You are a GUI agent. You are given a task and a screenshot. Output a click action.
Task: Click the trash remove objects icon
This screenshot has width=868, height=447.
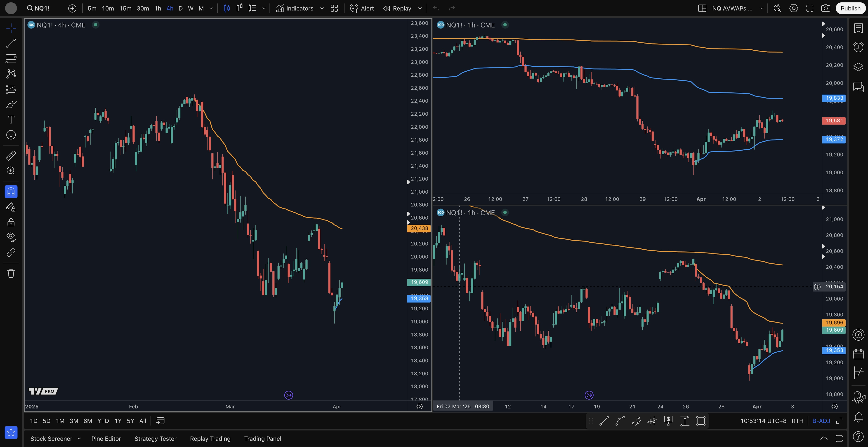coord(11,273)
